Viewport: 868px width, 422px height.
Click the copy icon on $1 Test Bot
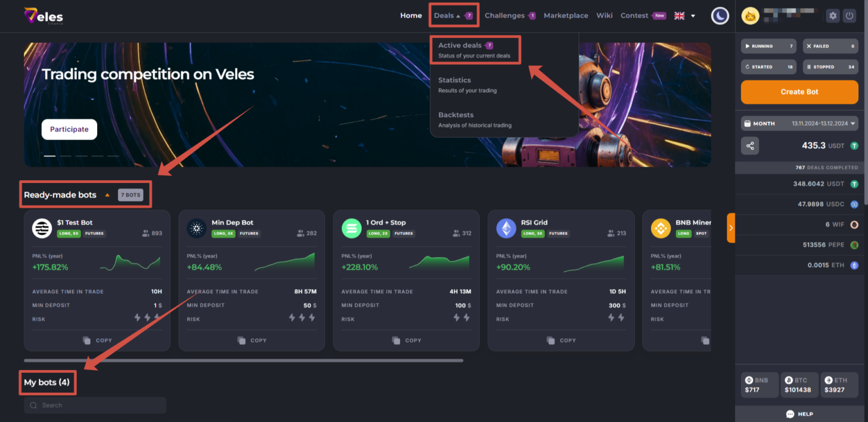point(86,340)
